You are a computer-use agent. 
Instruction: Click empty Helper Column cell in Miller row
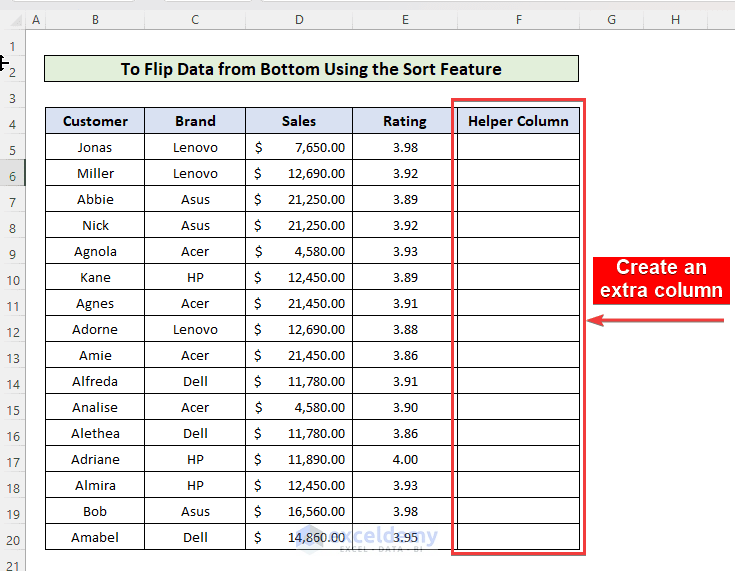[518, 173]
